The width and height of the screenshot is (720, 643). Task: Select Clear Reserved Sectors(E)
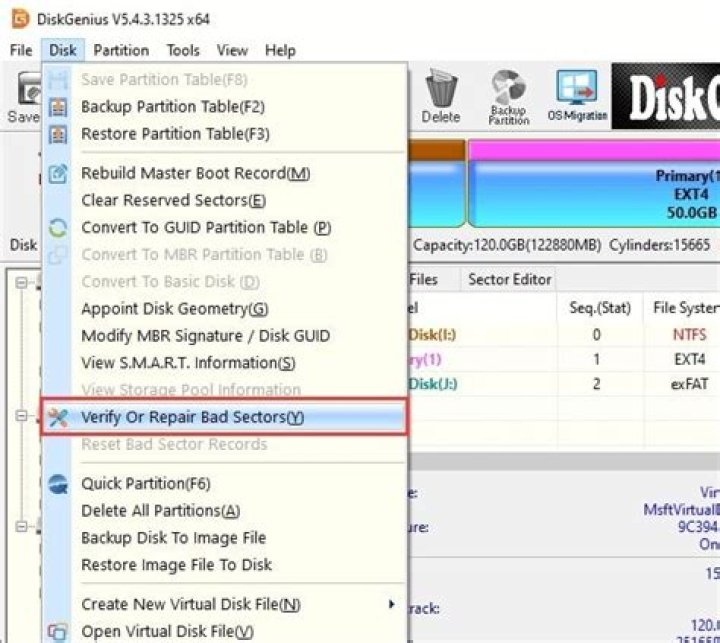225,201
